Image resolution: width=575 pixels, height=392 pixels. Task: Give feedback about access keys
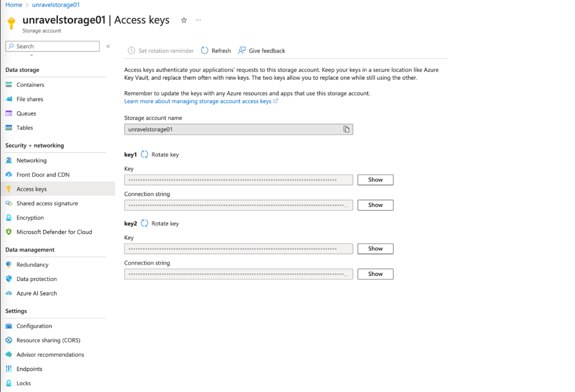261,50
